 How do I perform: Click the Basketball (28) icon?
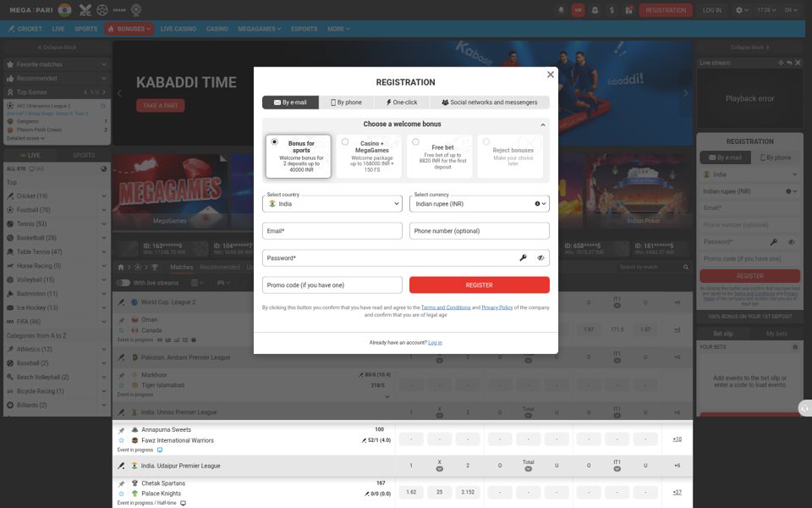coord(10,238)
